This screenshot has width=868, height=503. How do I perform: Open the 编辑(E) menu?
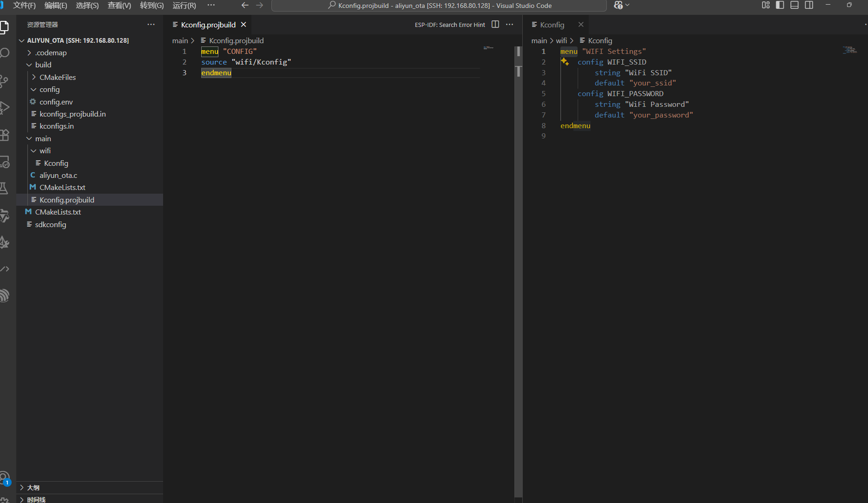point(56,6)
